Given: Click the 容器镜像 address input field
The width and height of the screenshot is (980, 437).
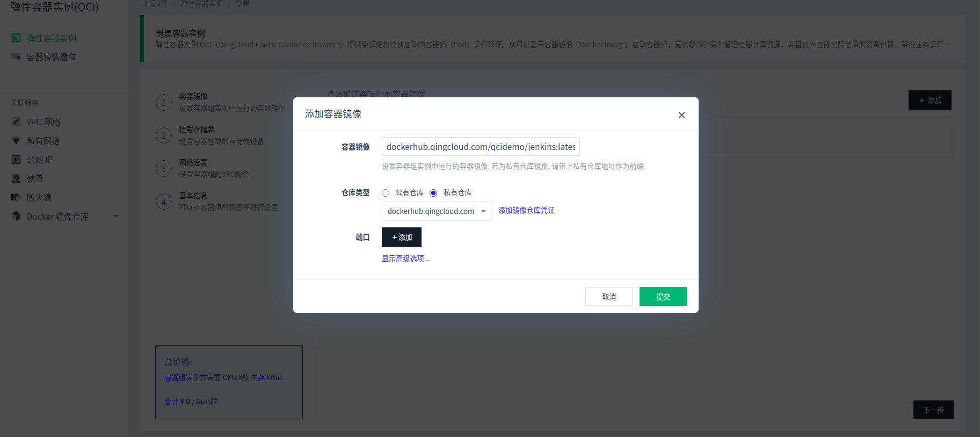Looking at the screenshot, I should coord(481,147).
